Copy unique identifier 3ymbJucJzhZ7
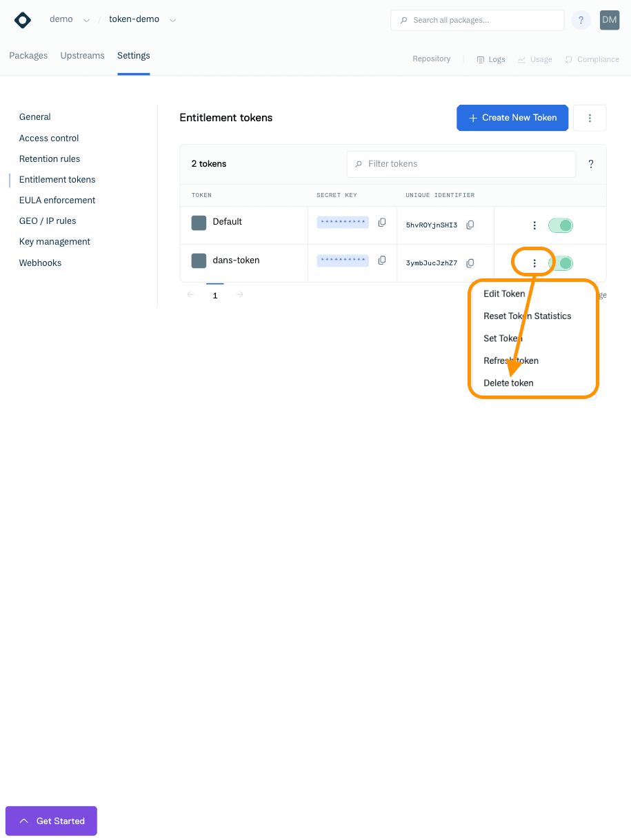Viewport: 631px width, 840px height. click(470, 263)
